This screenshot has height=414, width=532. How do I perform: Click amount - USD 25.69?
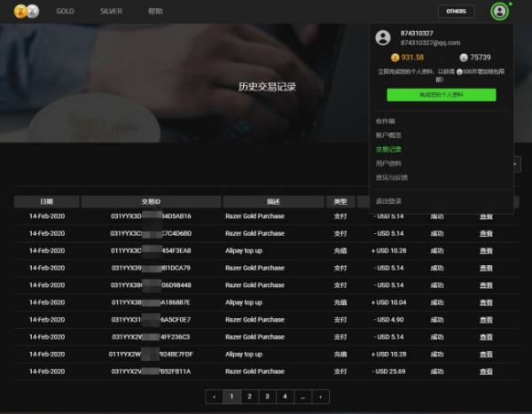[389, 371]
